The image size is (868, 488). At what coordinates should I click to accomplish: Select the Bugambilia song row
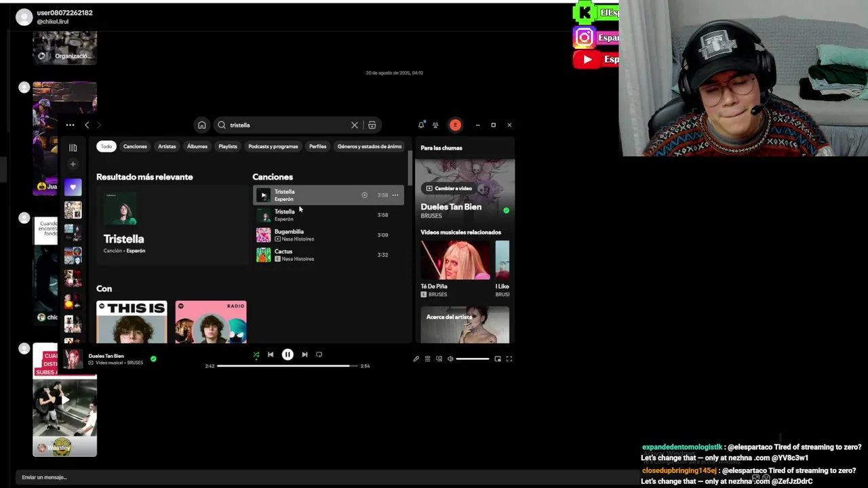[328, 235]
